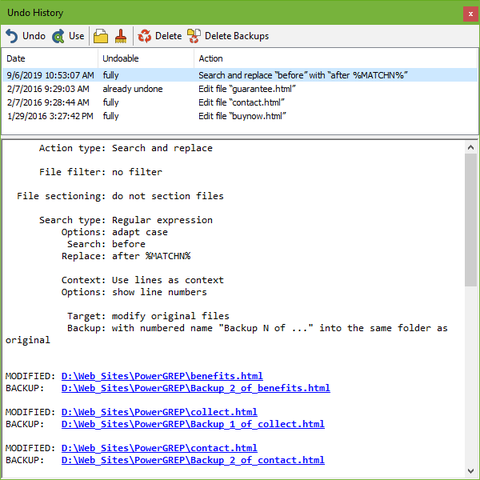Open modified benefits.html link
Viewport: 480px width, 480px height.
[162, 376]
